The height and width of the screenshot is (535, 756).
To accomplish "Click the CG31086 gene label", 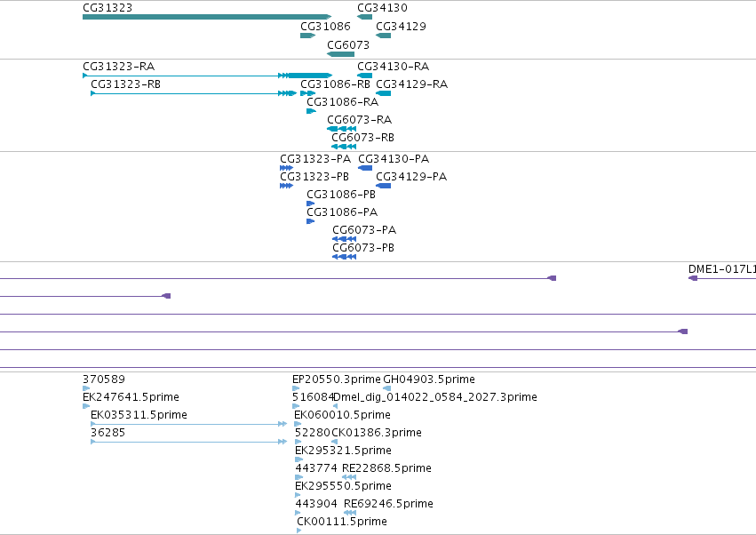I will tap(325, 26).
